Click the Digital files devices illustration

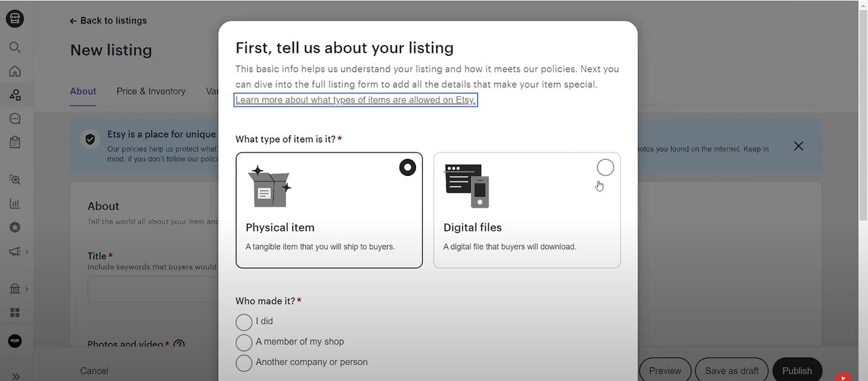click(467, 186)
